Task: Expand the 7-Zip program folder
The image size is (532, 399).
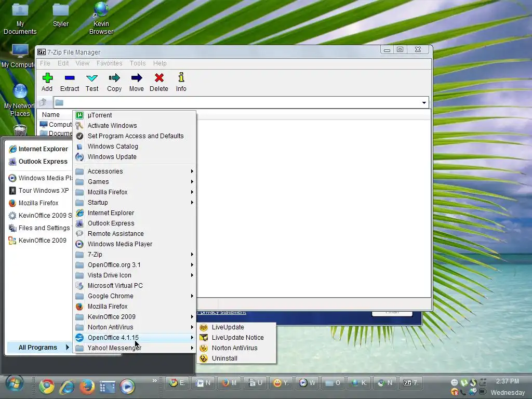Action: pos(135,255)
